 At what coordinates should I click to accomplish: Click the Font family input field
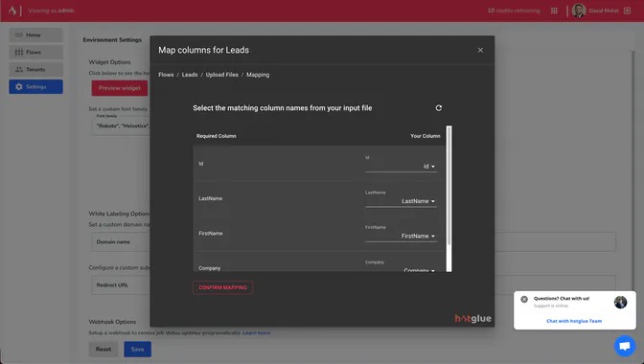coord(121,125)
